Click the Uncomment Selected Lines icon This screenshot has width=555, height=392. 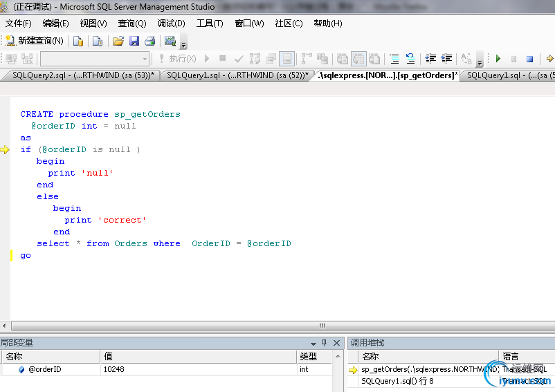point(410,59)
